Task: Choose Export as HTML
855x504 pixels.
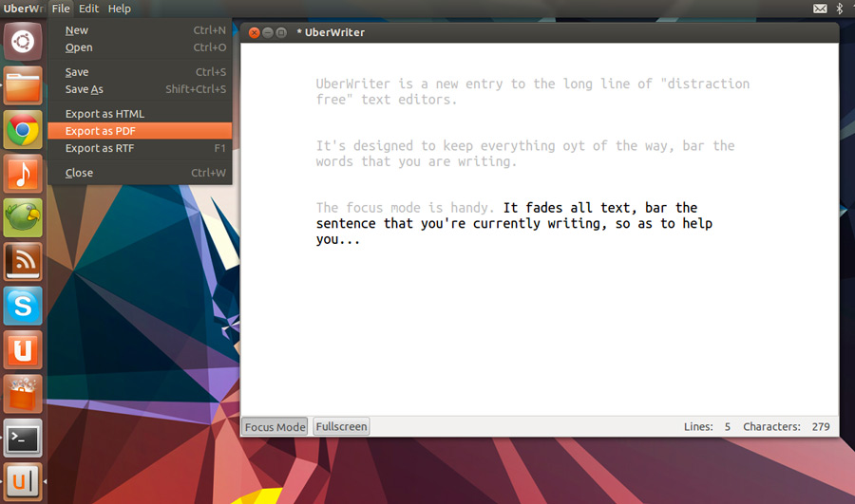Action: tap(140, 114)
